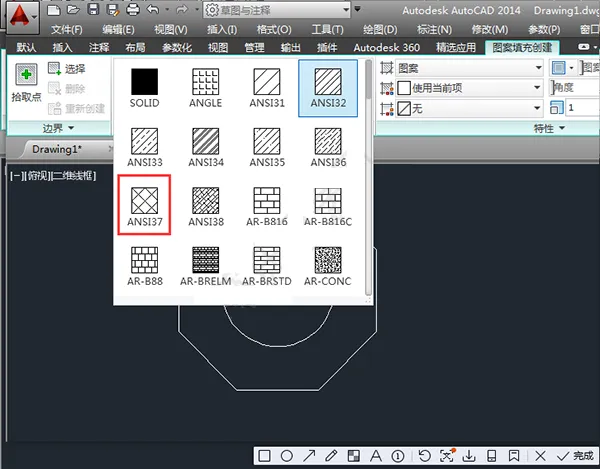Select the Drawing1* document tab
600x469 pixels.
coord(57,149)
